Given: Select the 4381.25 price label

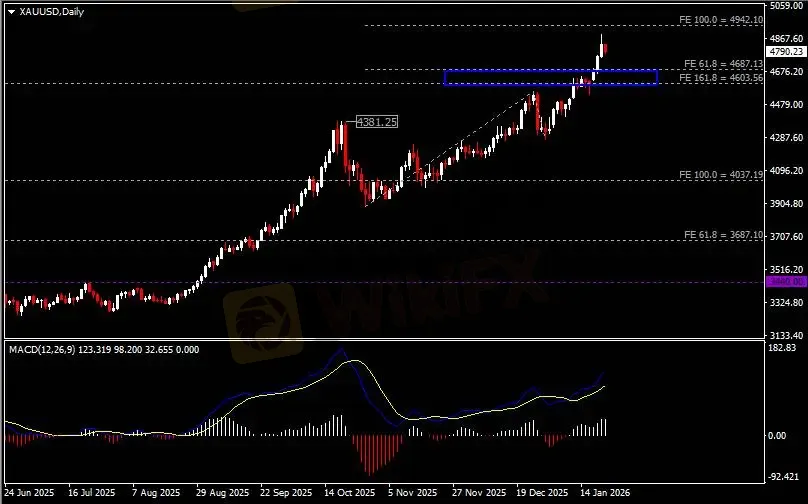Looking at the screenshot, I should 377,122.
